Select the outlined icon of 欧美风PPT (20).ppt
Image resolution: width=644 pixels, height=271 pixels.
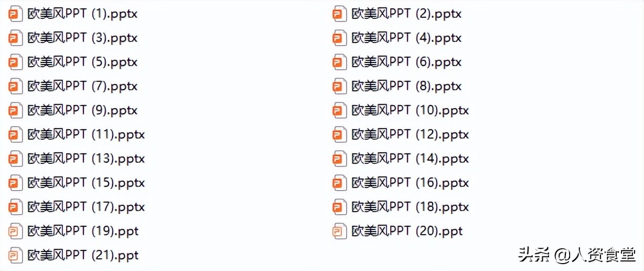340,232
